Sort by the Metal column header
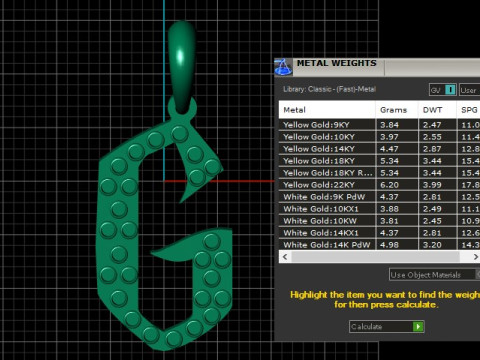Image resolution: width=480 pixels, height=360 pixels. [327, 110]
